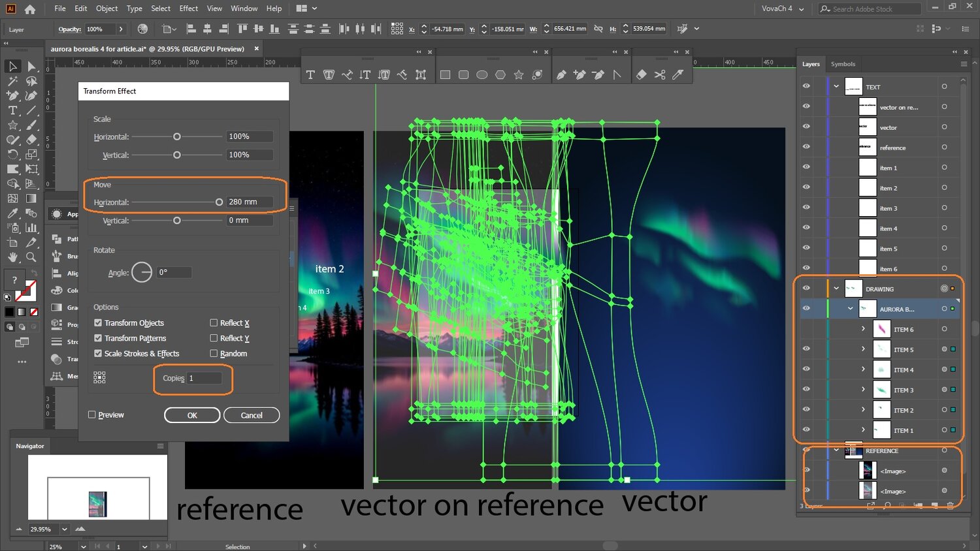Select the Magic Wand tool
The image size is (980, 551).
(12, 82)
